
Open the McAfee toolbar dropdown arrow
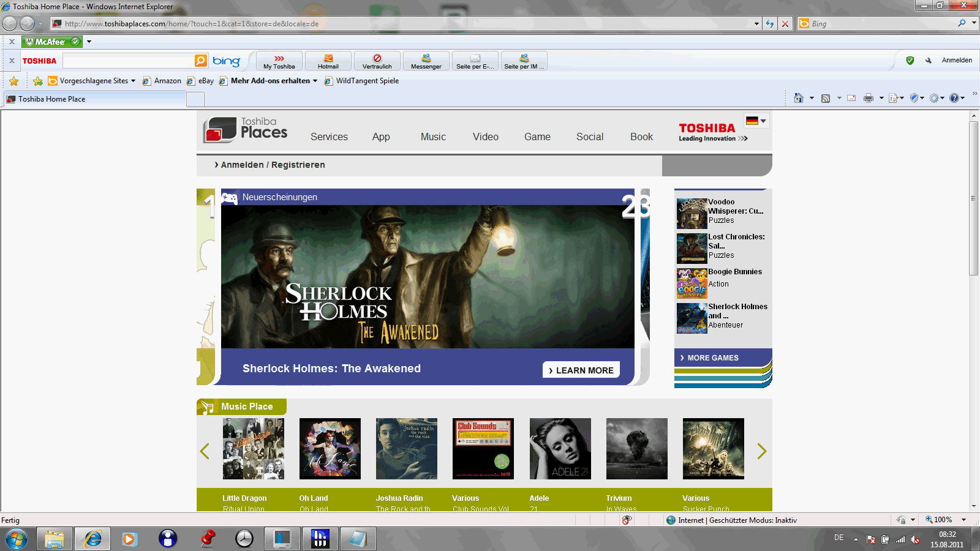pos(89,42)
